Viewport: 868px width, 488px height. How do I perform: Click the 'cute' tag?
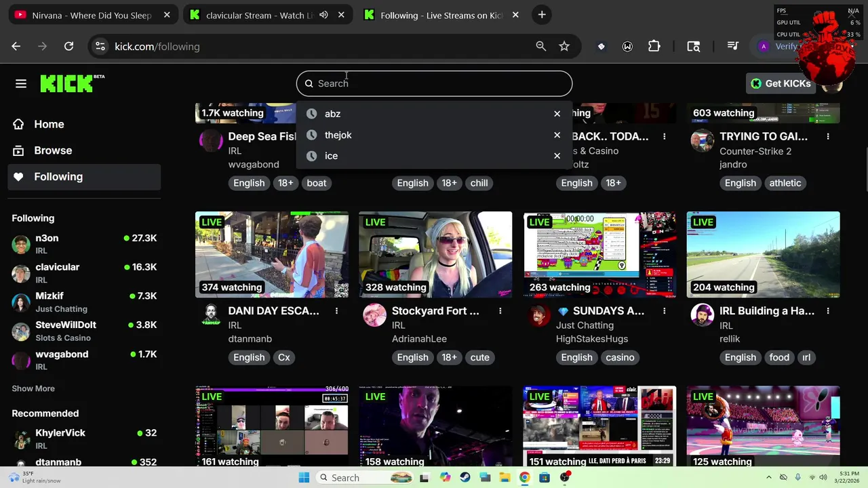click(480, 357)
